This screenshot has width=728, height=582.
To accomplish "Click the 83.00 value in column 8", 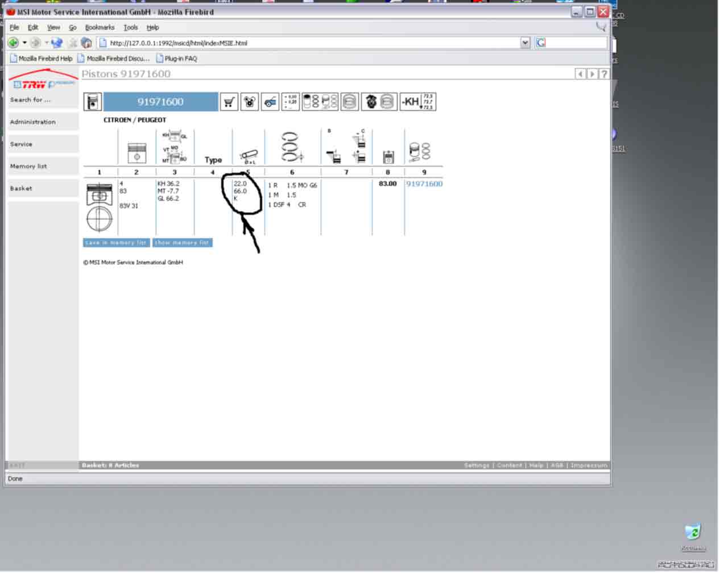I will [x=388, y=184].
